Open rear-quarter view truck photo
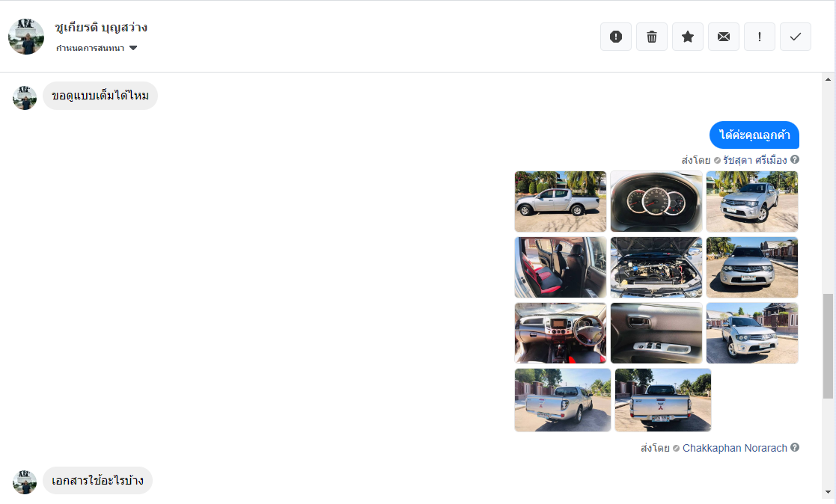836x504 pixels. [x=563, y=400]
